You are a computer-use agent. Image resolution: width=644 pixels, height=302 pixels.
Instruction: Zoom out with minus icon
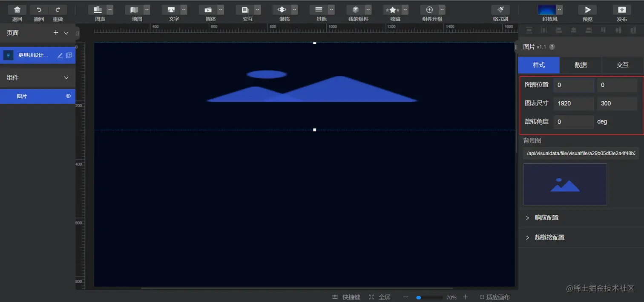pyautogui.click(x=406, y=297)
